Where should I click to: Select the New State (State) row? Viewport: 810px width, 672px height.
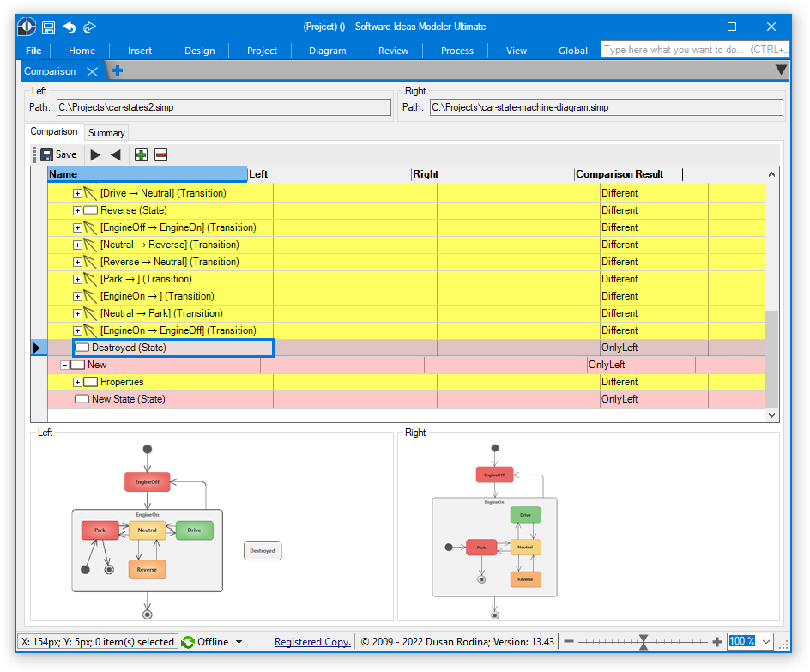pyautogui.click(x=406, y=399)
